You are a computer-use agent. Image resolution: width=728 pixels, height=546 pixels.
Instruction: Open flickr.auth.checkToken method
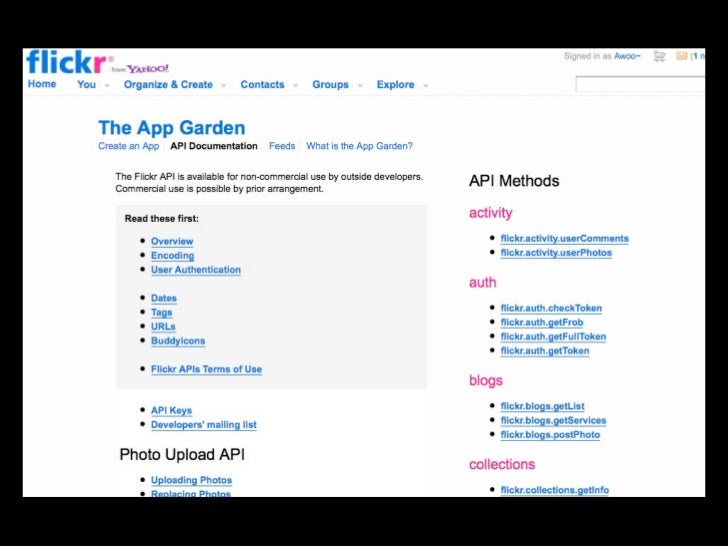pos(551,308)
